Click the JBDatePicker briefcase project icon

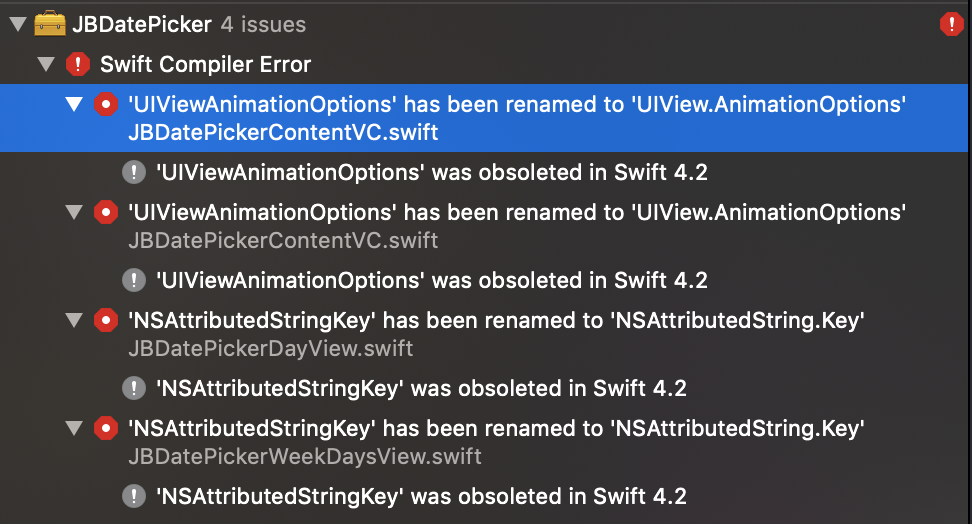49,24
